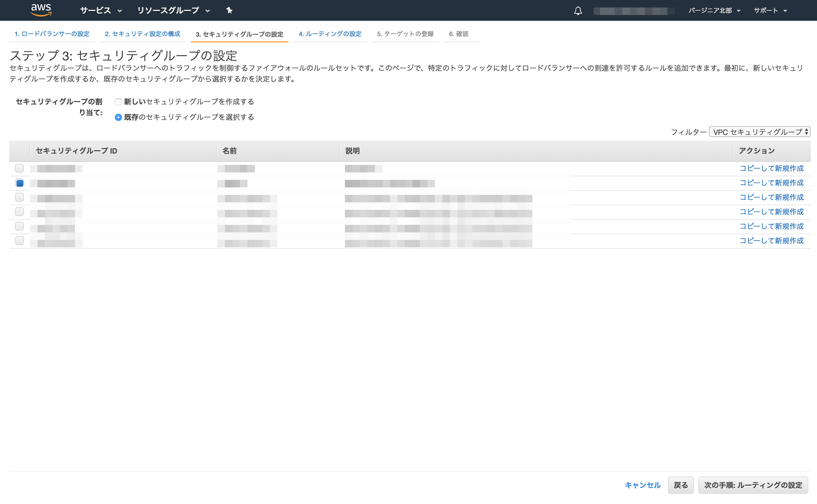Click コピーして新規作成 in second row
Viewport: 817px width, 504px height.
771,183
